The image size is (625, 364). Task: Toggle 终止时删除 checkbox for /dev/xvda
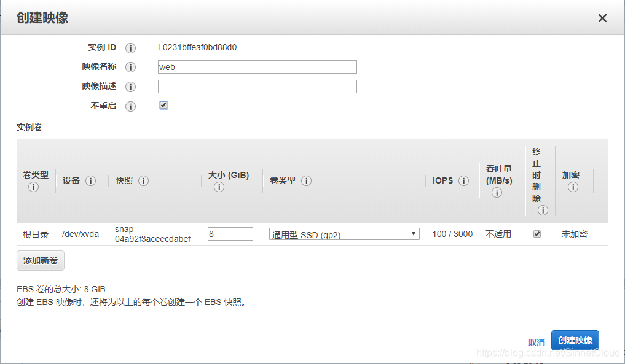pyautogui.click(x=537, y=234)
